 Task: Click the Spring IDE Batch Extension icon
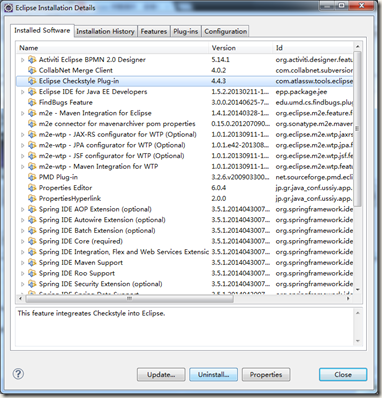click(32, 230)
